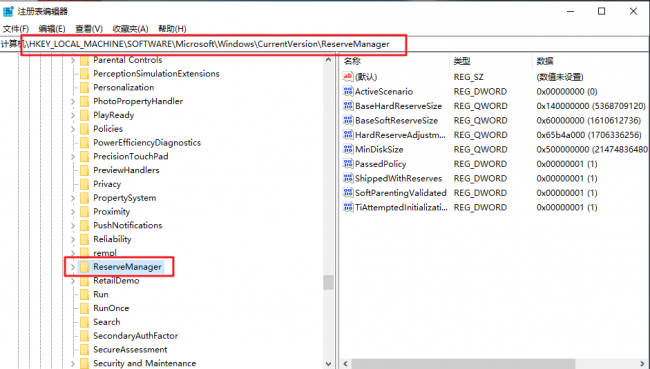Image resolution: width=650 pixels, height=369 pixels.
Task: Select the Policies tree item
Action: tap(108, 129)
